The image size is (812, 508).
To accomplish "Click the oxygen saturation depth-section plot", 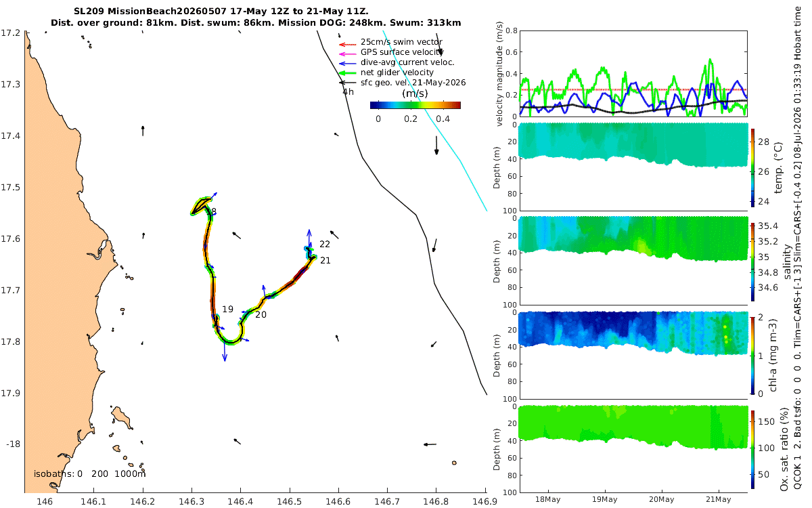I will pos(633,448).
